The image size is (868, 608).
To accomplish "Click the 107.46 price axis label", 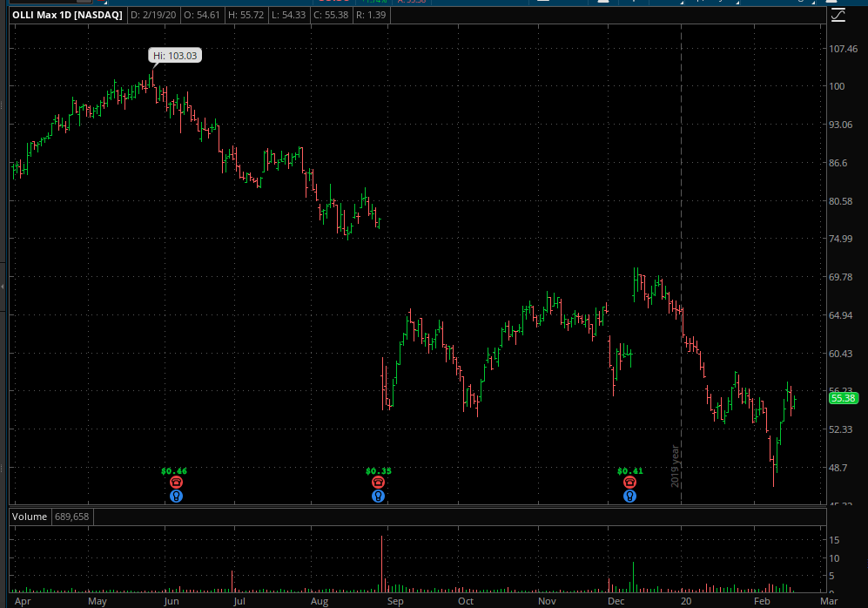I will [843, 49].
